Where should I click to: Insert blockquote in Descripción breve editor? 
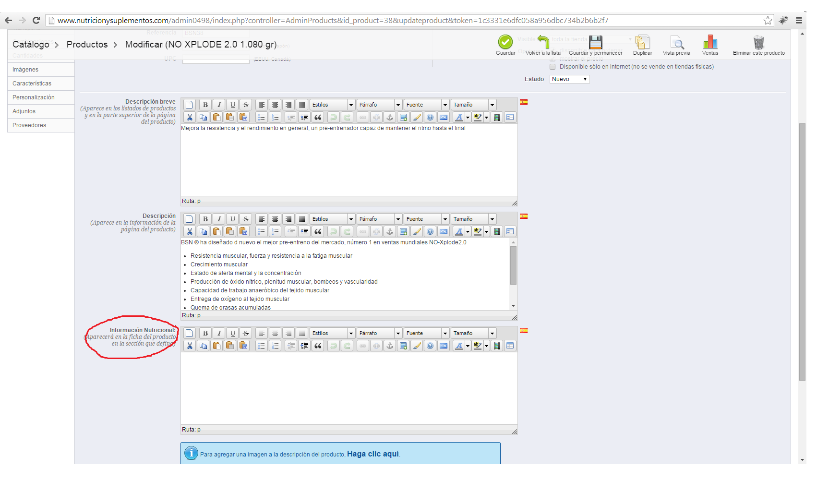318,117
